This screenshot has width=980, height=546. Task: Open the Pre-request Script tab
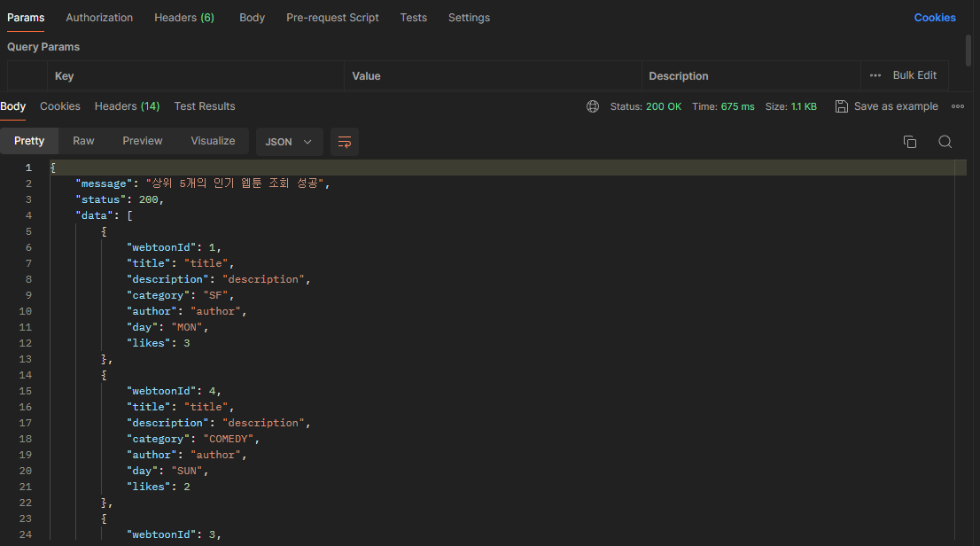pos(332,18)
